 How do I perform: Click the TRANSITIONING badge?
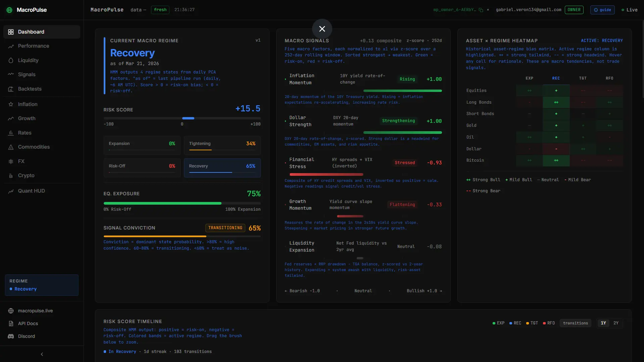(x=225, y=228)
